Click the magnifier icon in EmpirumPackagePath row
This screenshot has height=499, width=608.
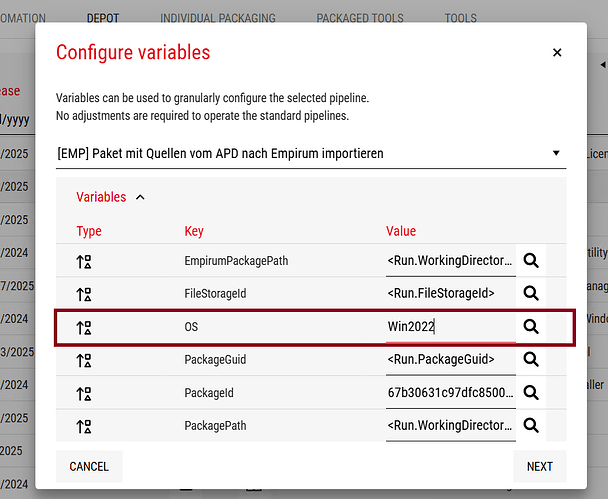pyautogui.click(x=531, y=261)
